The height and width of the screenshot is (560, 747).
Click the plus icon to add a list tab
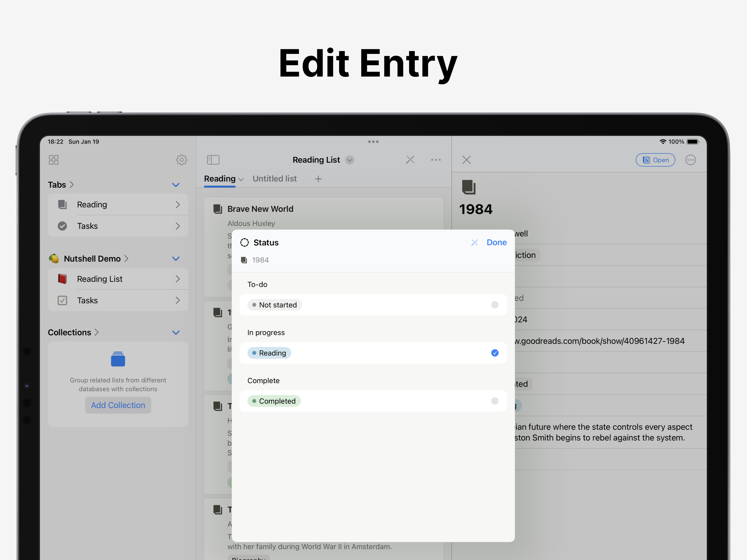[x=318, y=179]
